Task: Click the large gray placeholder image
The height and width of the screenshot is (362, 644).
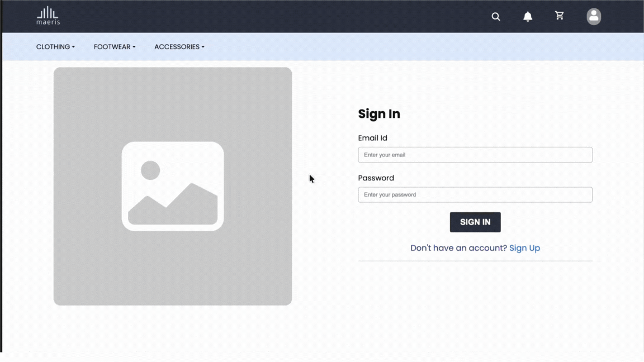Action: pyautogui.click(x=173, y=185)
